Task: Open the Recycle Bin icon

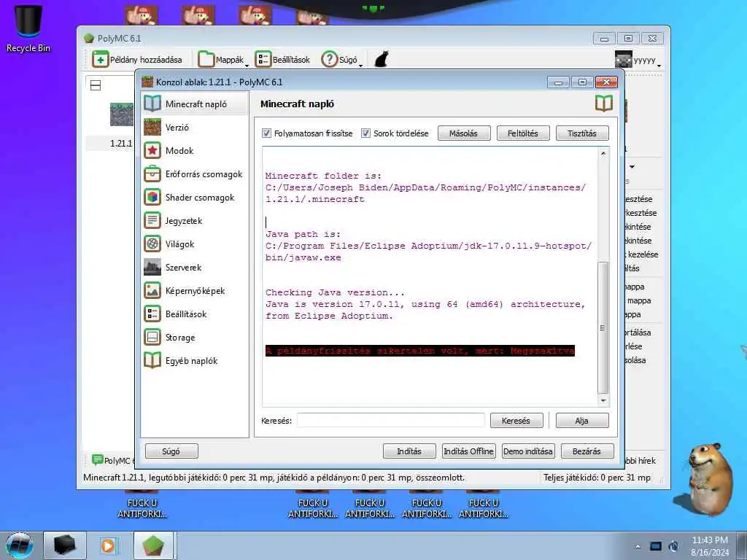Action: (x=28, y=28)
